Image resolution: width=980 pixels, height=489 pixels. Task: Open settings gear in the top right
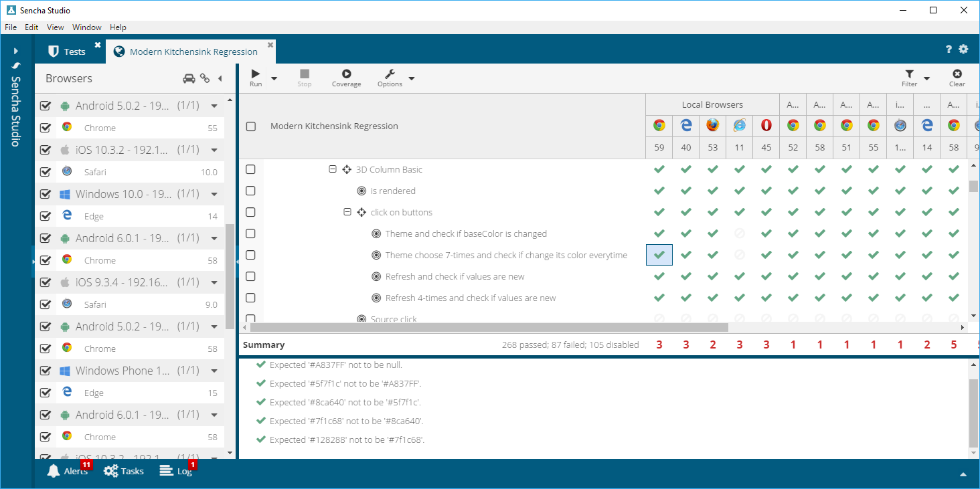click(x=963, y=50)
